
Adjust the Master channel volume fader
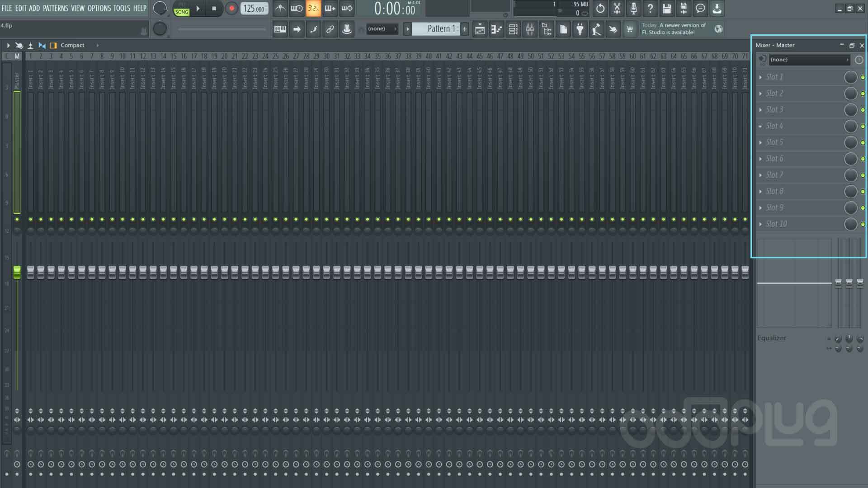click(17, 270)
